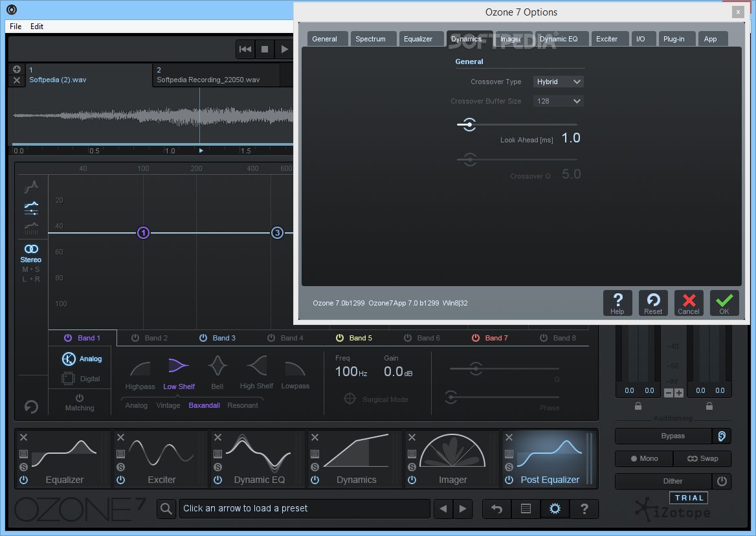
Task: Click the Look Ahead slider handle
Action: pos(469,125)
